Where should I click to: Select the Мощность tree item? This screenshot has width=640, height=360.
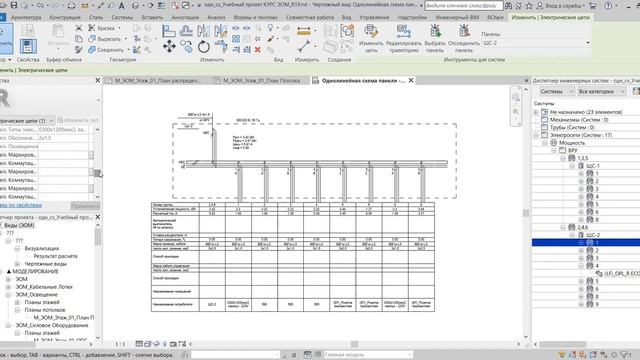coord(571,143)
